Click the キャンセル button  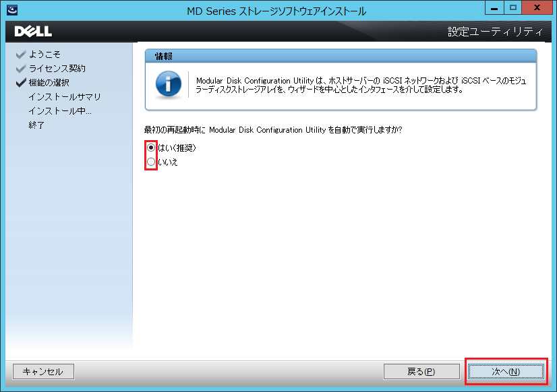42,371
